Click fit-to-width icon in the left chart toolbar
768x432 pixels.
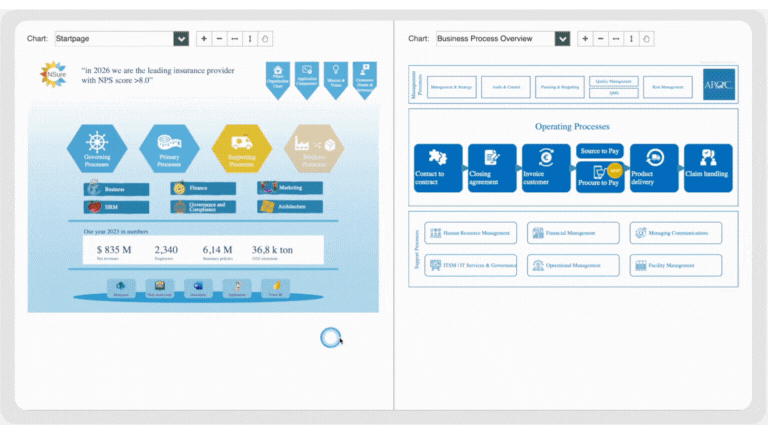234,39
